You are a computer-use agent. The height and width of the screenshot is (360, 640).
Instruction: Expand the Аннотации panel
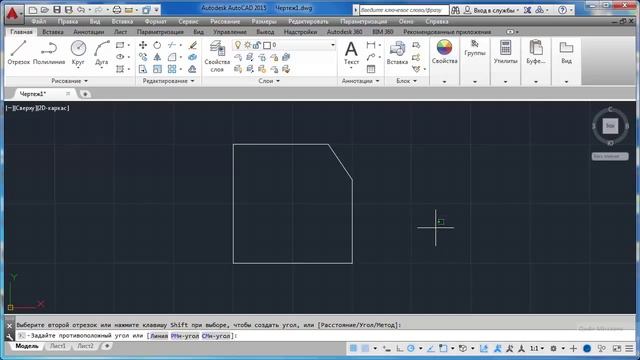pos(360,81)
